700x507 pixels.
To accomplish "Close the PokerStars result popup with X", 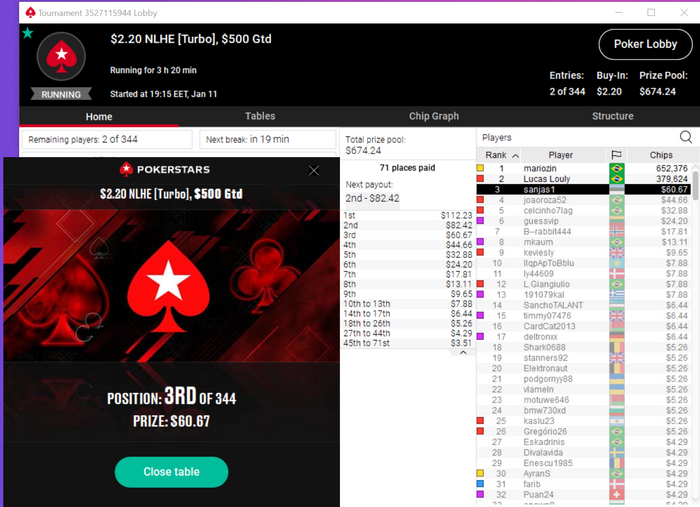I will tap(314, 170).
